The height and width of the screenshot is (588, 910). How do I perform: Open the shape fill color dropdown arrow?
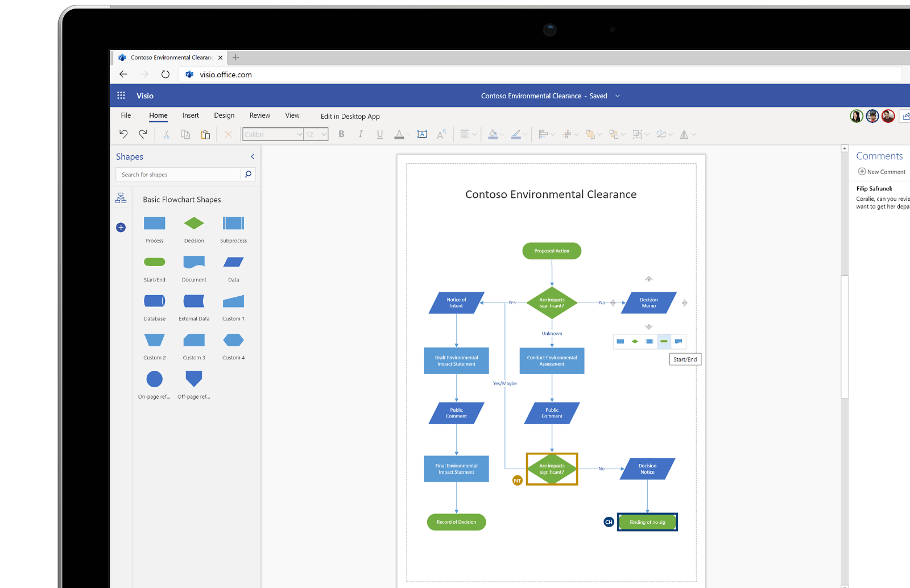[x=501, y=134]
